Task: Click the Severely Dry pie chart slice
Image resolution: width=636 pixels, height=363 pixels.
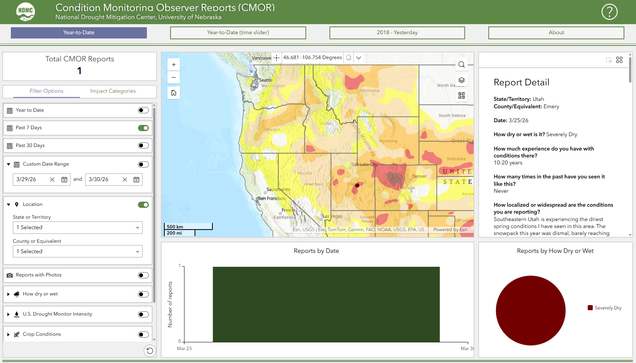Action: [x=531, y=310]
